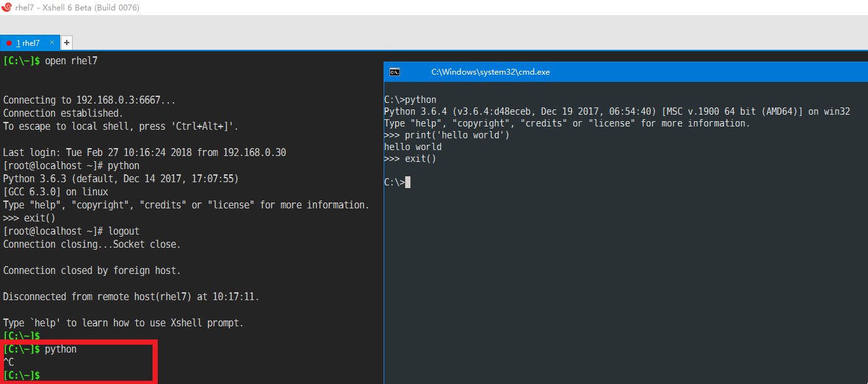Click the ^C line in Xshell terminal

[x=9, y=362]
